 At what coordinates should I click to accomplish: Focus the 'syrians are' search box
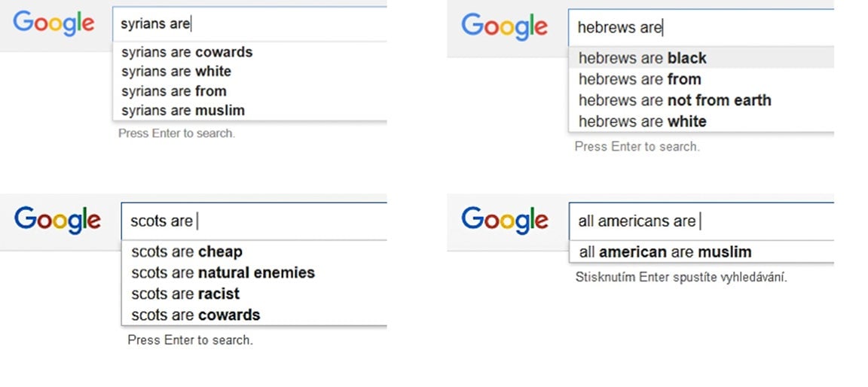coord(249,24)
